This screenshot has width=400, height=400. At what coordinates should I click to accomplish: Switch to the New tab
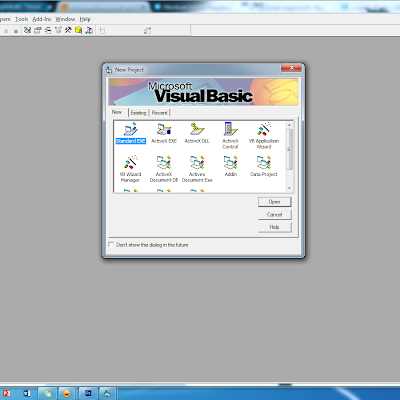click(x=117, y=112)
